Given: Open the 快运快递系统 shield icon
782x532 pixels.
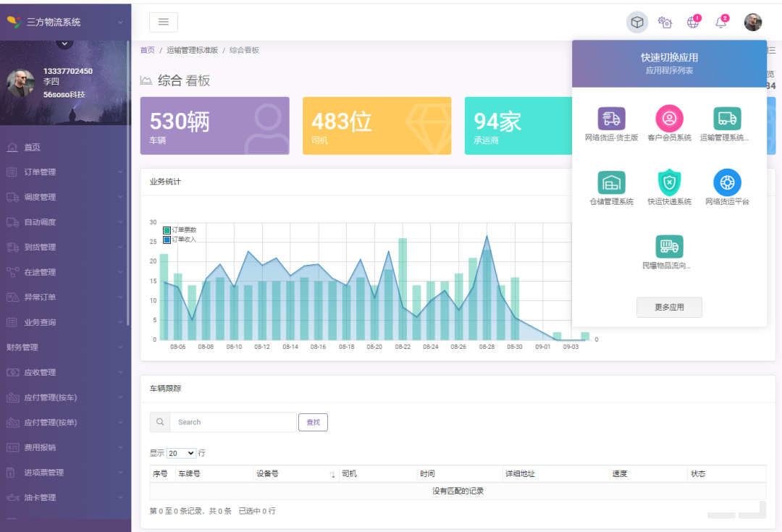Looking at the screenshot, I should pyautogui.click(x=669, y=182).
